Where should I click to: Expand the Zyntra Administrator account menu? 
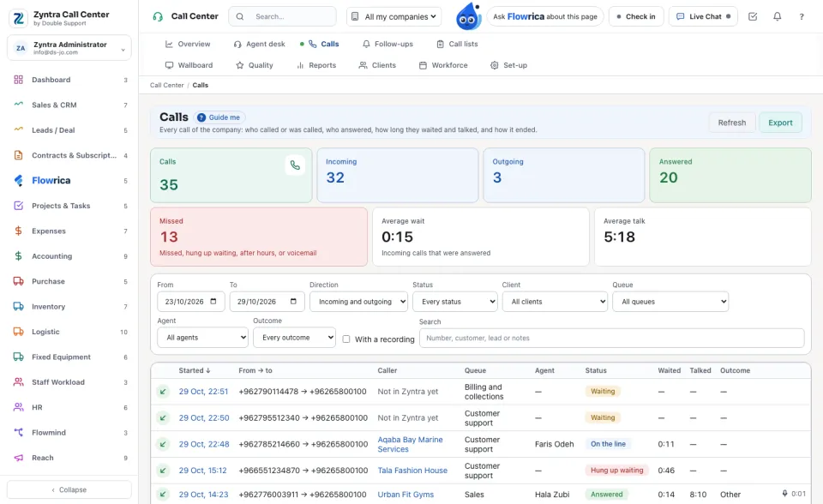(69, 48)
